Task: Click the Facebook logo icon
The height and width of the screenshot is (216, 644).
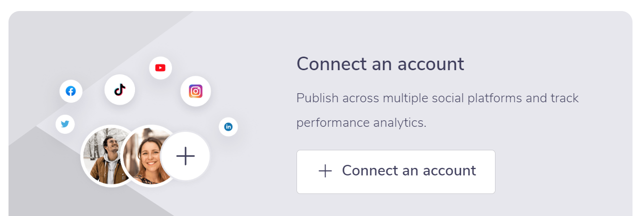Action: coord(71,91)
